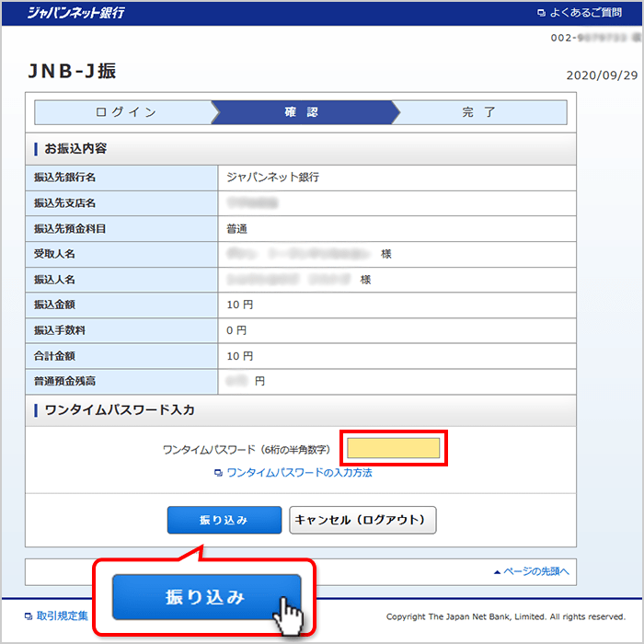
Task: Open the 取引規定集 link in footer
Action: coord(62,615)
